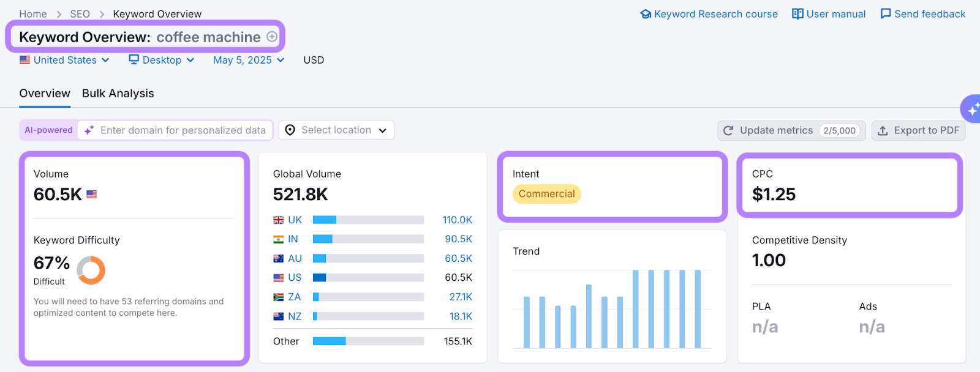The height and width of the screenshot is (372, 980).
Task: Click the floating AI sparkle button
Action: point(972,110)
